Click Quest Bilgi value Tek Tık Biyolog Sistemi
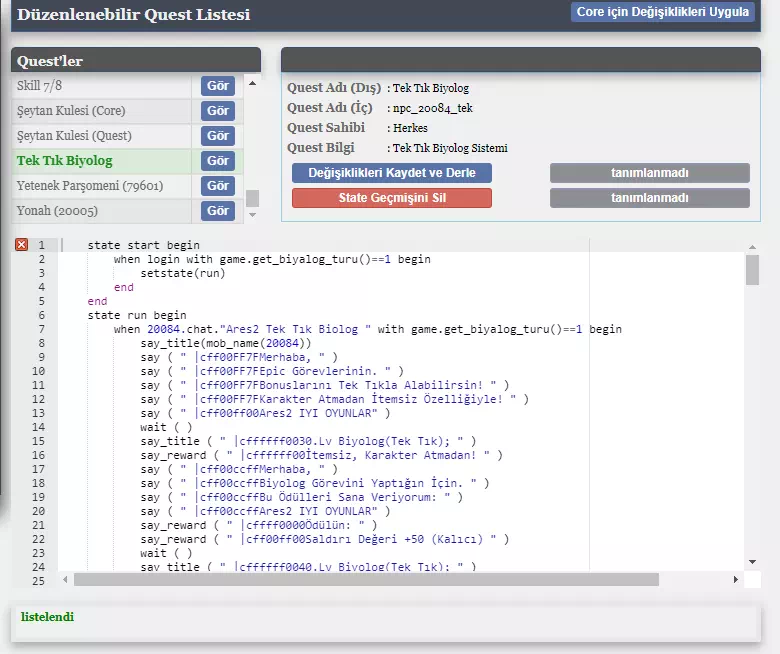Image resolution: width=780 pixels, height=654 pixels. 450,148
